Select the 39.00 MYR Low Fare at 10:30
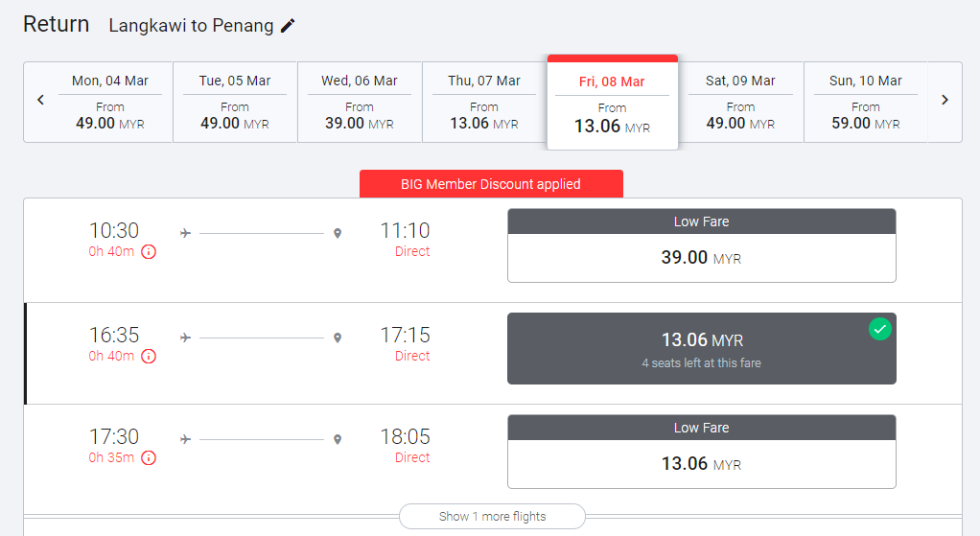This screenshot has width=980, height=536. coord(701,257)
